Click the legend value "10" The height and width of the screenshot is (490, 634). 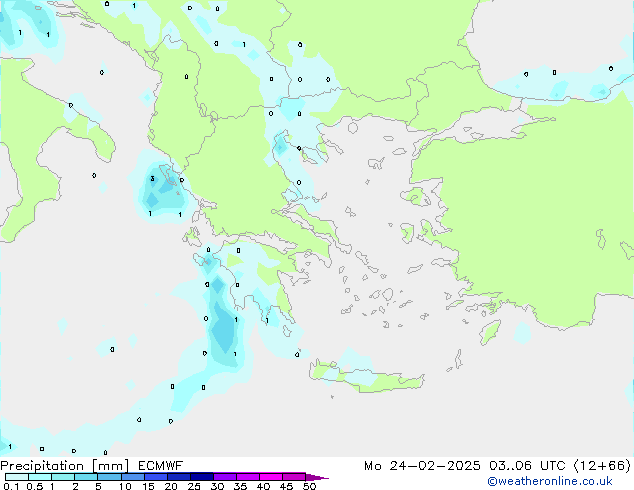point(125,486)
